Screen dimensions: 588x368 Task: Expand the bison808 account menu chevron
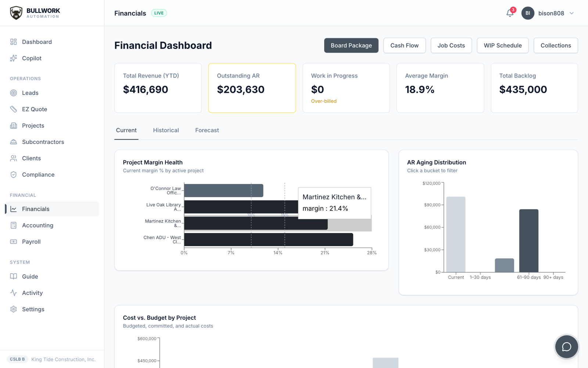[x=572, y=13]
